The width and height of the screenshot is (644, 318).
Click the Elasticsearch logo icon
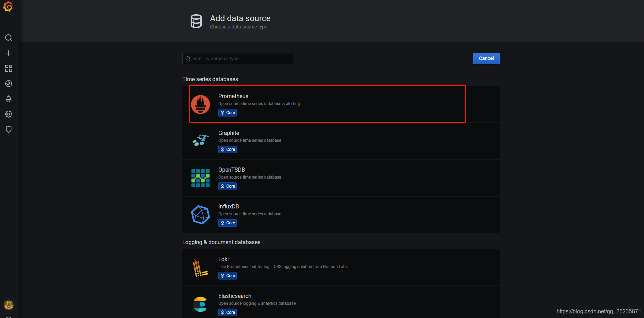[200, 304]
